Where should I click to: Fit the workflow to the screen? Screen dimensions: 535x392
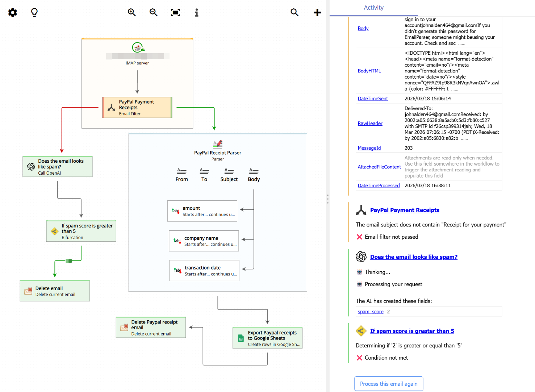pyautogui.click(x=175, y=12)
